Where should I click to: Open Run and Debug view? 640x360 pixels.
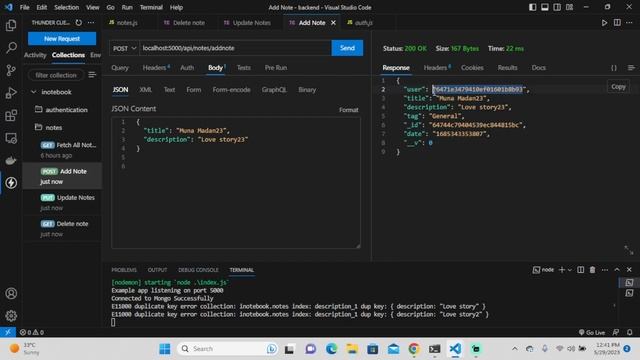tap(11, 93)
